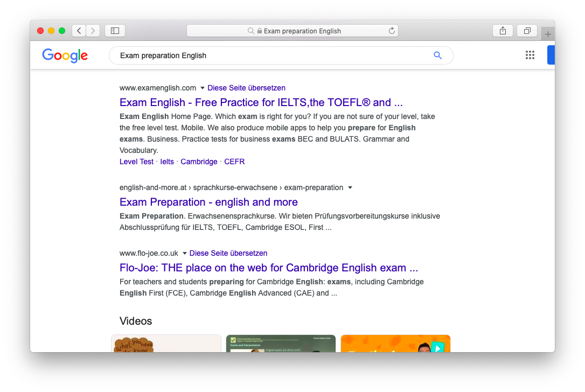Click Diese Seite übersetzen for flo-joe.co.uk
Viewport: 585px width, 392px height.
point(228,253)
